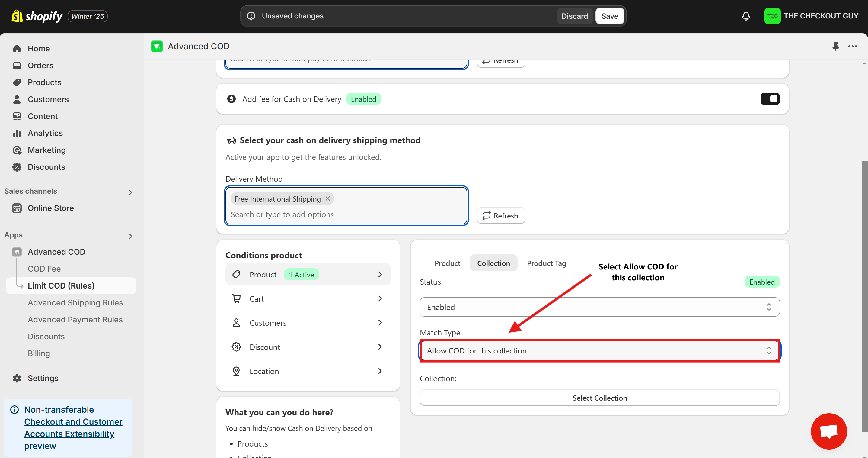Expand the Cart conditions row
868x458 pixels.
[308, 298]
